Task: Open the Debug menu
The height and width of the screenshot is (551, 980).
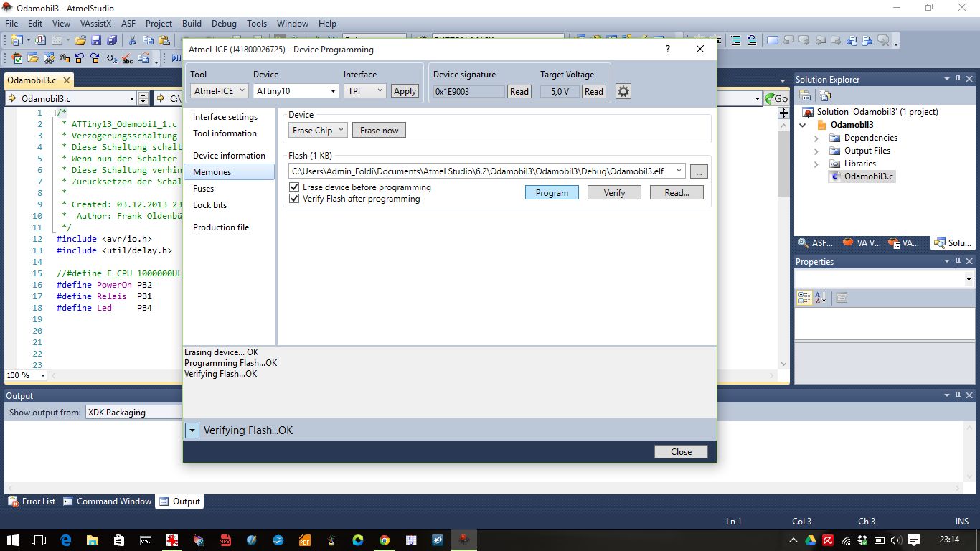Action: point(224,24)
